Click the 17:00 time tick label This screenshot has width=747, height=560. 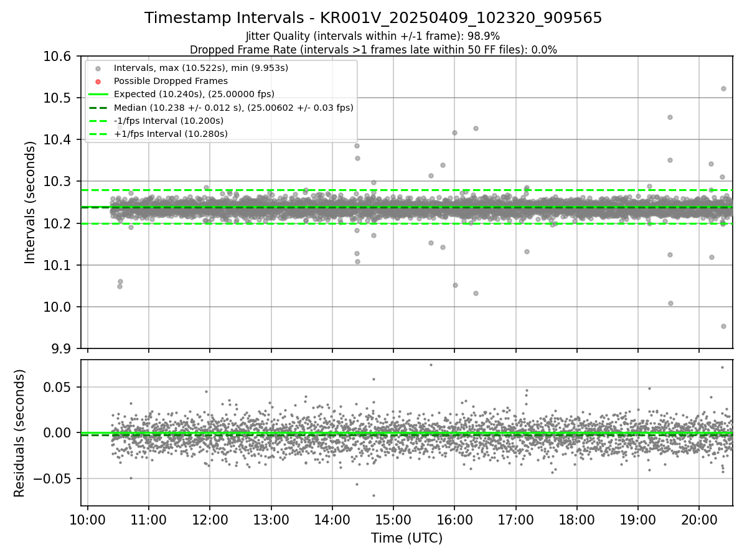coord(515,520)
